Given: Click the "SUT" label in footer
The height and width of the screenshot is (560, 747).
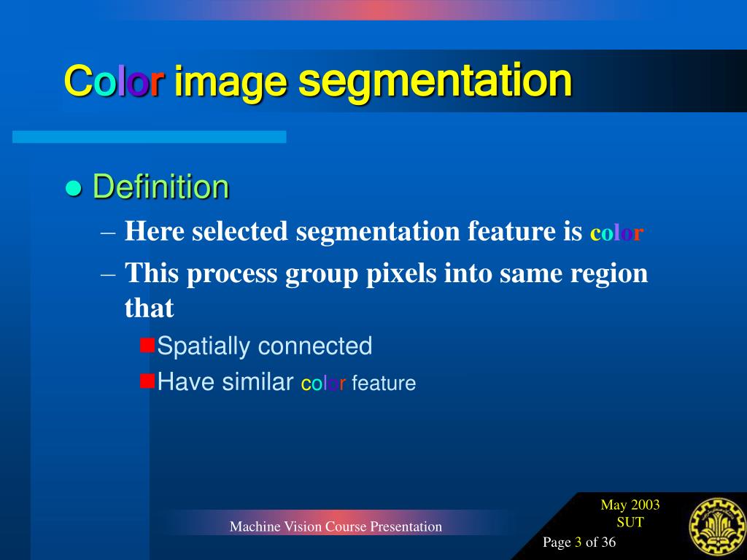Looking at the screenshot, I should pyautogui.click(x=630, y=522).
